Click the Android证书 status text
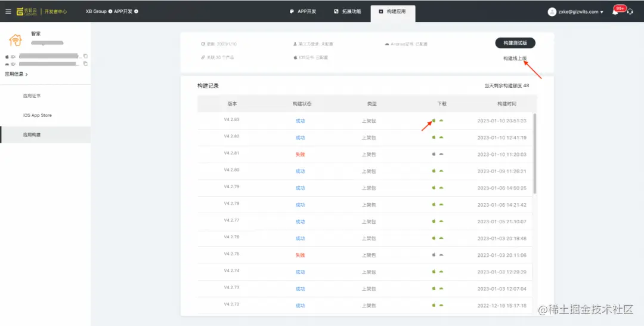 (409, 44)
